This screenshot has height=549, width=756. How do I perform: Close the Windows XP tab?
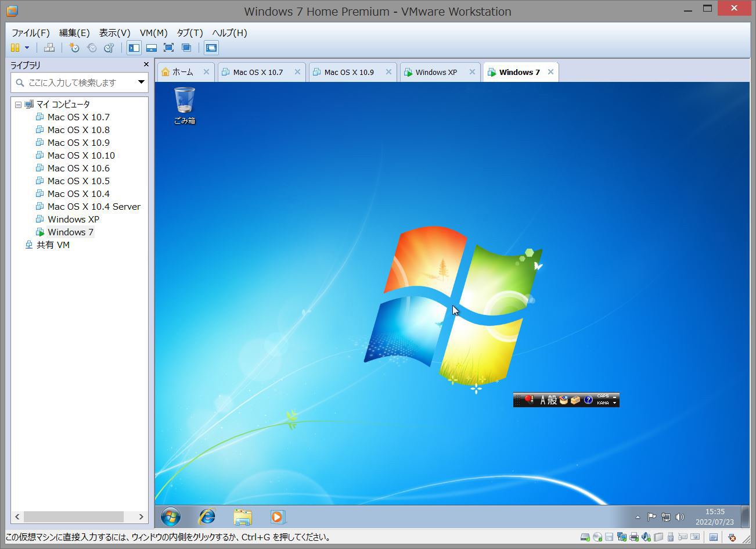[472, 72]
